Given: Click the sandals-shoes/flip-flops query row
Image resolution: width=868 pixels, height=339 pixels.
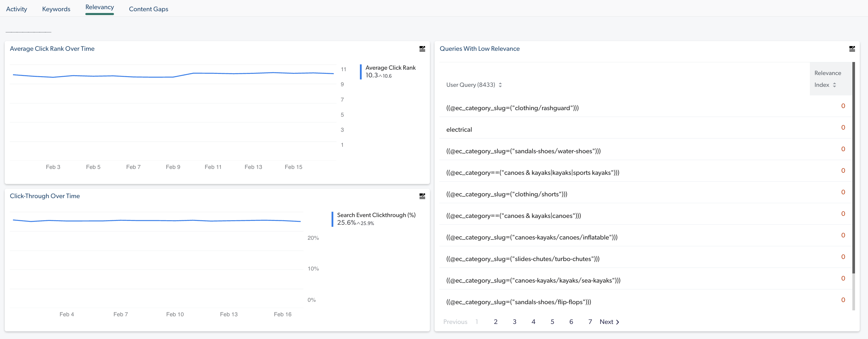Looking at the screenshot, I should [x=518, y=301].
